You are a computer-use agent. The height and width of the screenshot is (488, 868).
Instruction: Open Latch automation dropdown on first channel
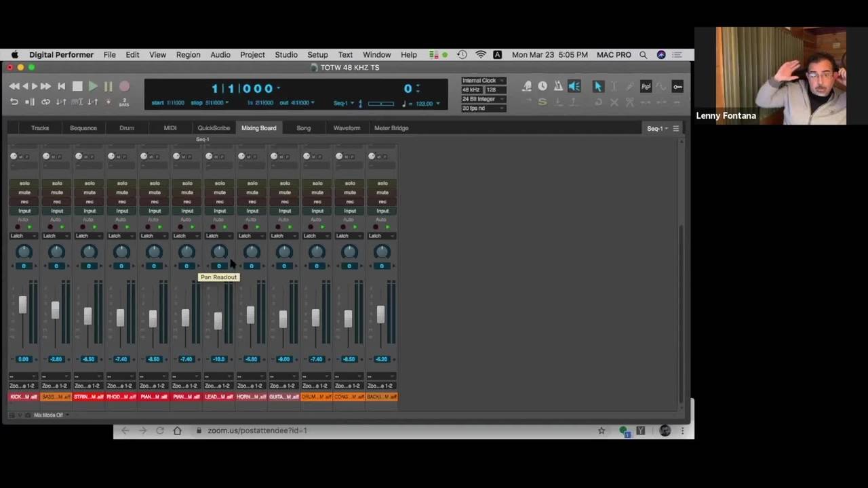coord(24,236)
